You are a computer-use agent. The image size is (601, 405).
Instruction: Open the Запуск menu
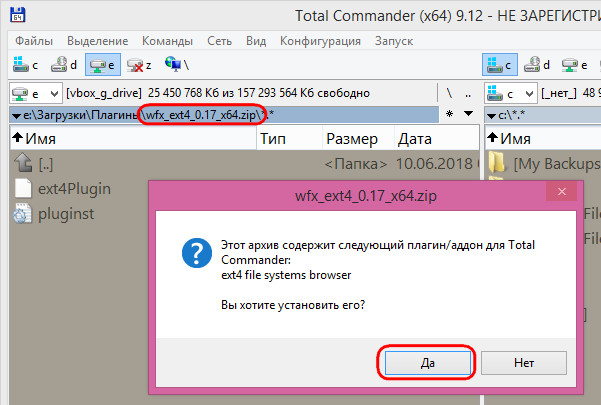[394, 41]
